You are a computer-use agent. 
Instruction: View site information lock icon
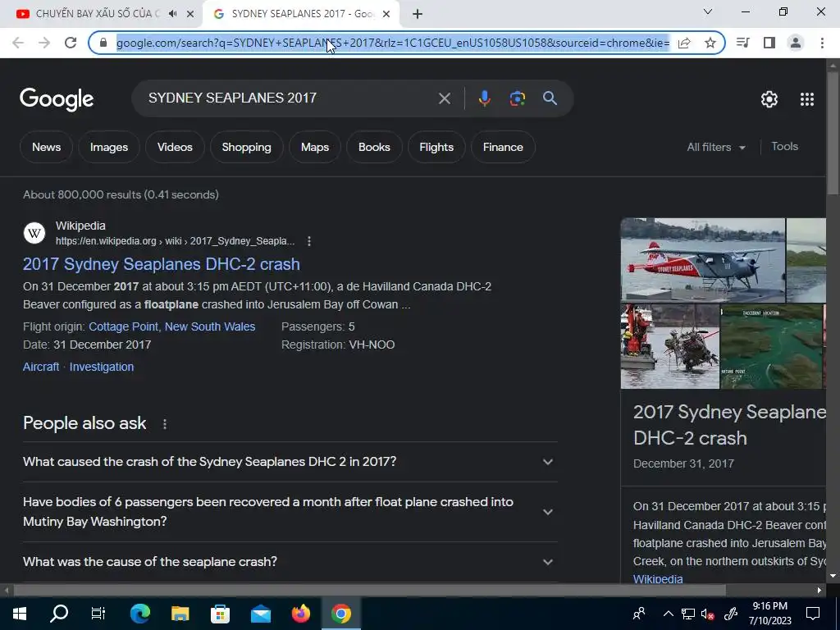coord(104,43)
